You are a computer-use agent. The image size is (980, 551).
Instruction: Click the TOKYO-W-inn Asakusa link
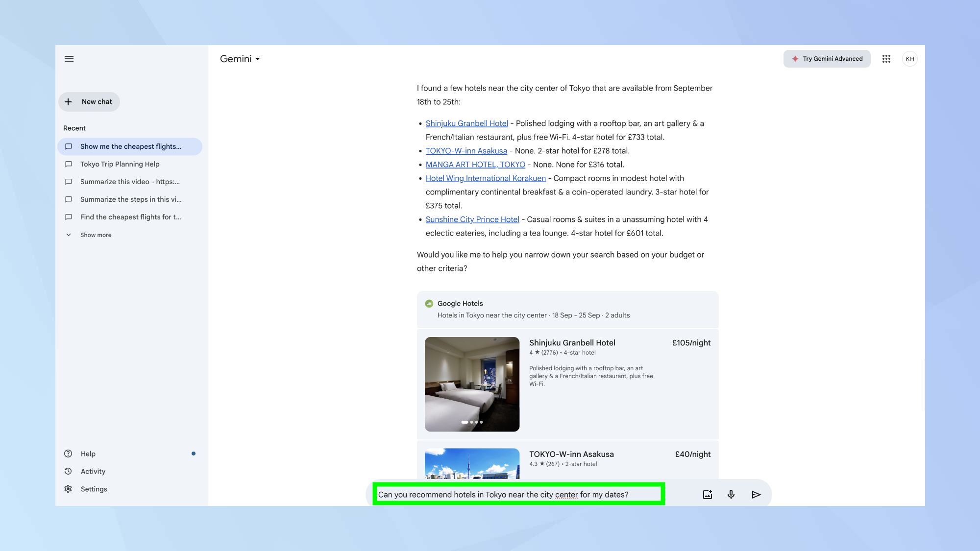(466, 151)
